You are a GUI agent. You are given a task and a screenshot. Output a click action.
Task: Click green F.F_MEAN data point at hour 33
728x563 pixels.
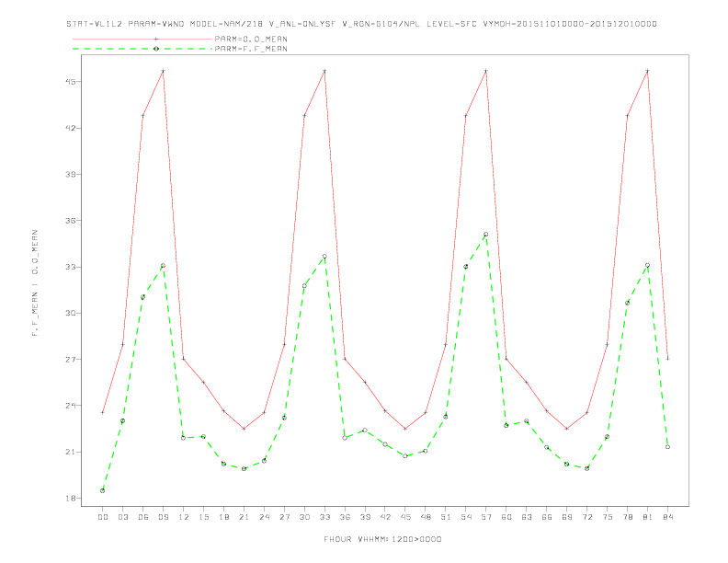coord(324,257)
